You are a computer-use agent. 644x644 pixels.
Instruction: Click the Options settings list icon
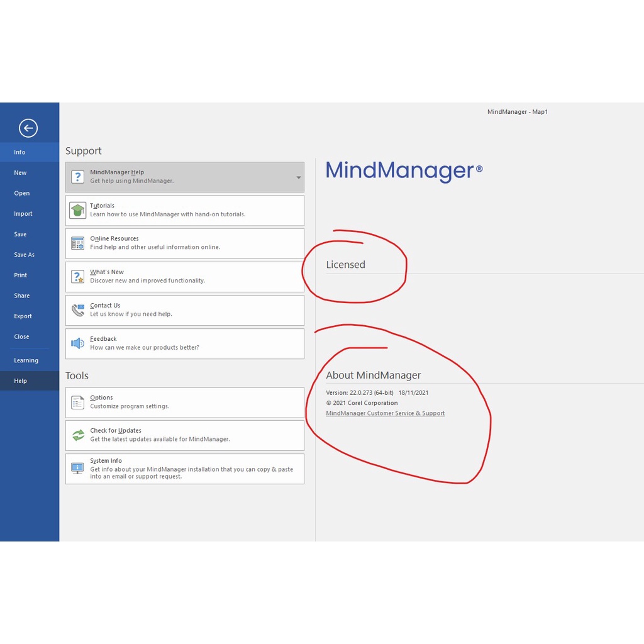pyautogui.click(x=77, y=402)
